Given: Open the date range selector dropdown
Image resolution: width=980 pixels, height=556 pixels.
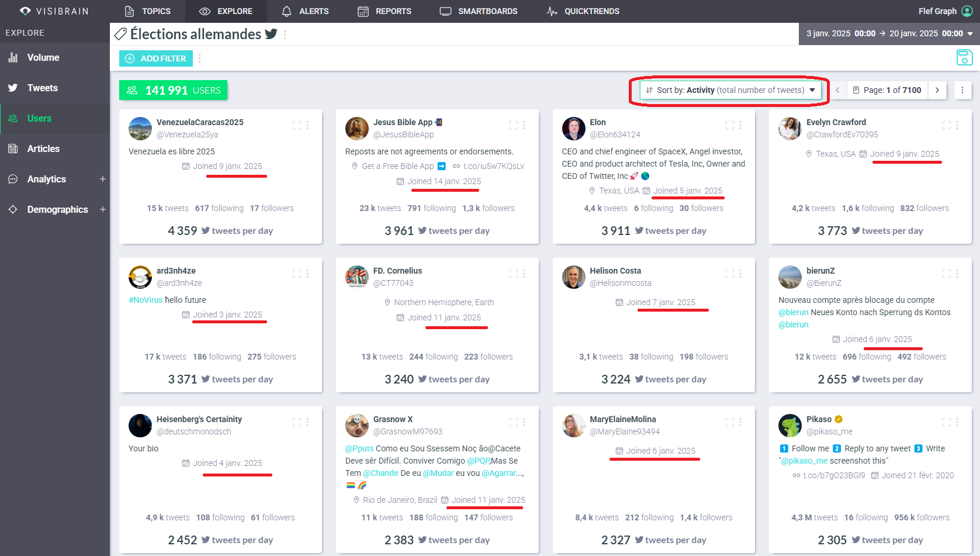Looking at the screenshot, I should [889, 34].
